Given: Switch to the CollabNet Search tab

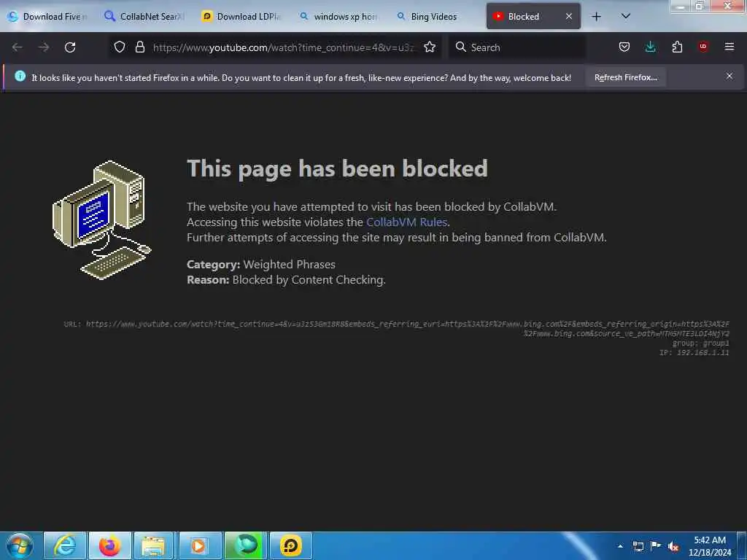Looking at the screenshot, I should coord(145,17).
